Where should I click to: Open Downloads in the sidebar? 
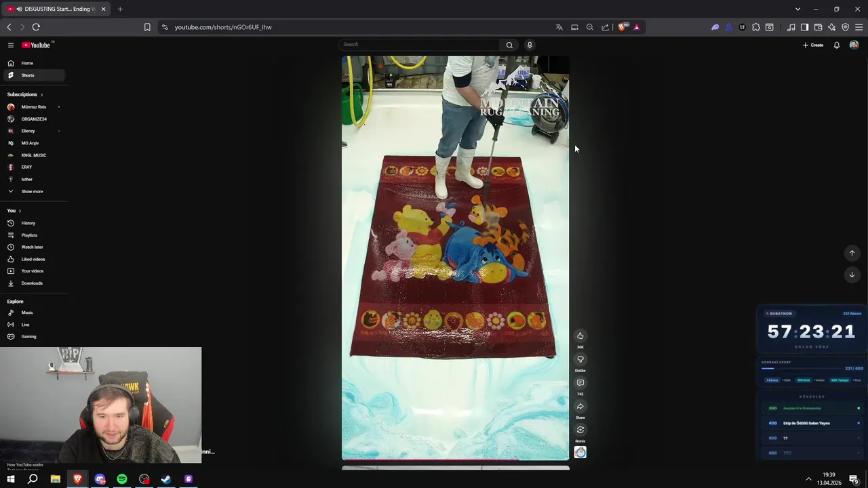coord(33,283)
